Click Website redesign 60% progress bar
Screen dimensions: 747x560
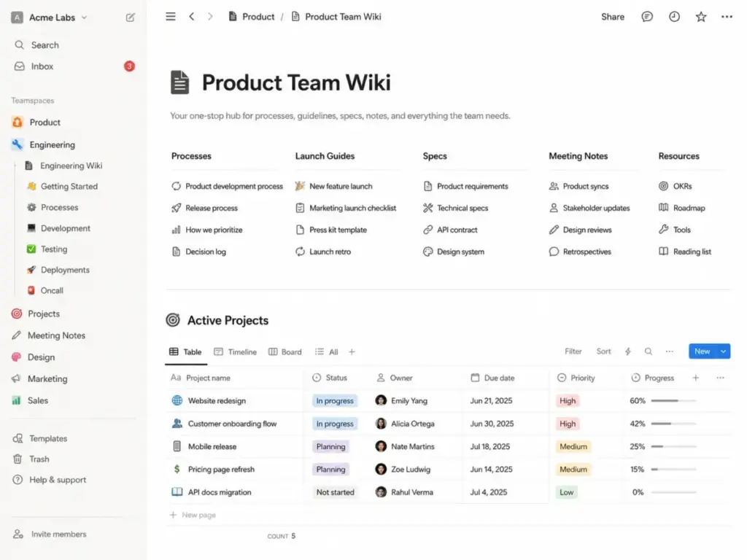coord(673,401)
